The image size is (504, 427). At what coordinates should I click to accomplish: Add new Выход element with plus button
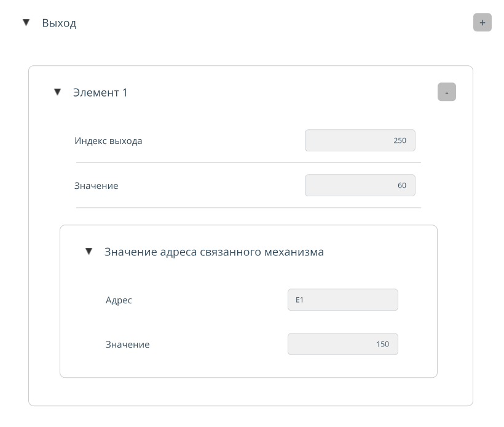point(482,23)
